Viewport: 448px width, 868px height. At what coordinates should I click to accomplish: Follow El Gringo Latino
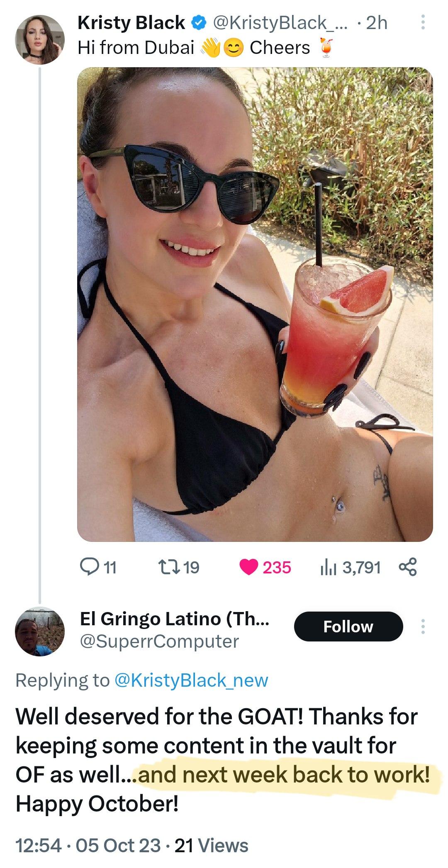(348, 627)
